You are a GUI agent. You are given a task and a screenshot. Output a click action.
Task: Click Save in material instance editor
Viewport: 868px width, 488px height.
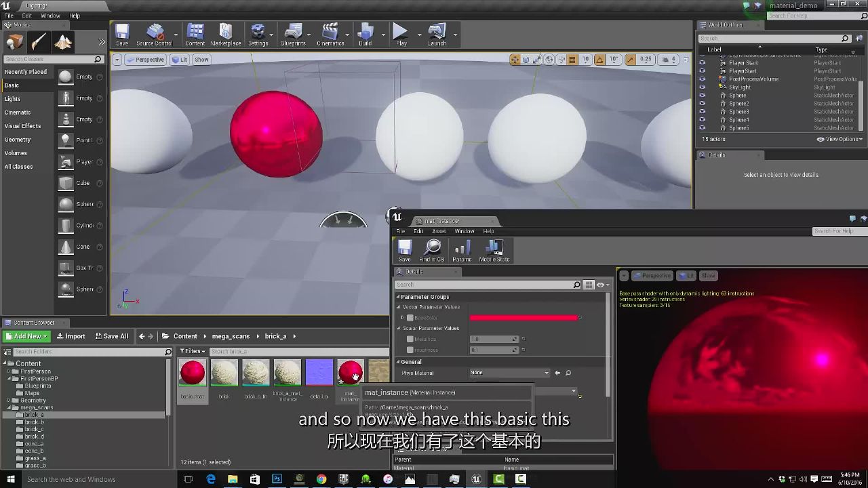405,251
